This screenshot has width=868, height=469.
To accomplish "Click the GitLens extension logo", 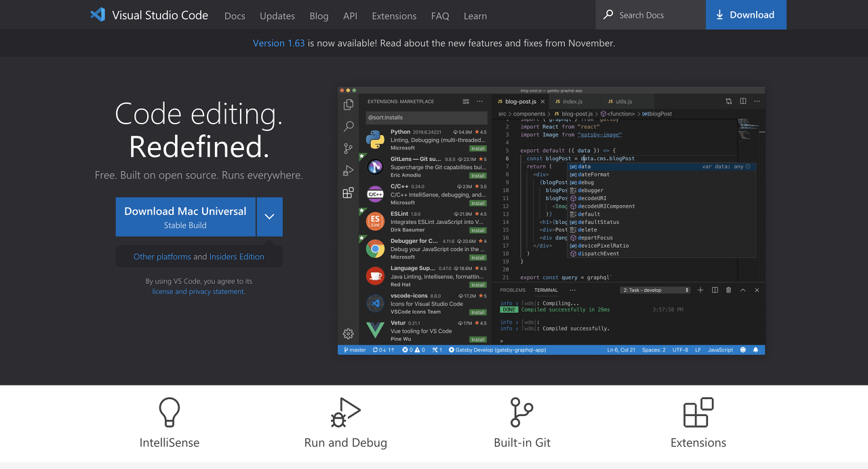I will (375, 166).
